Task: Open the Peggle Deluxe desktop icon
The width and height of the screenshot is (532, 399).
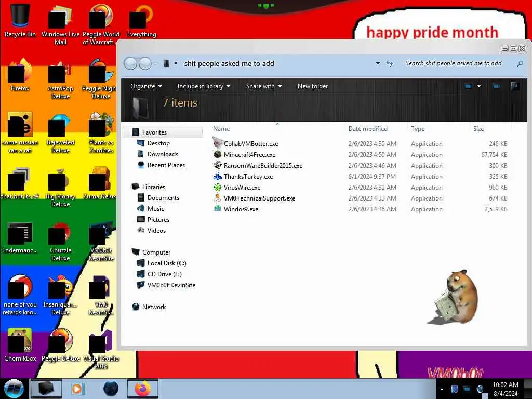Action: tap(60, 345)
